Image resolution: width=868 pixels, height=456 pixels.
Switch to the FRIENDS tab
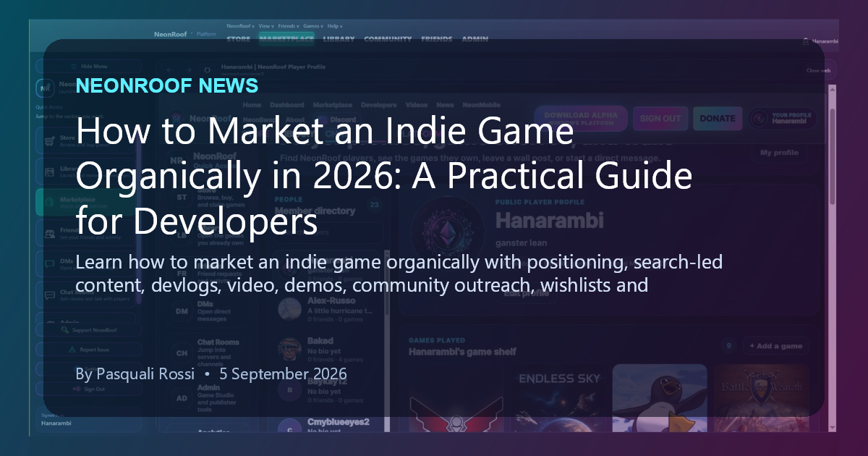point(437,39)
